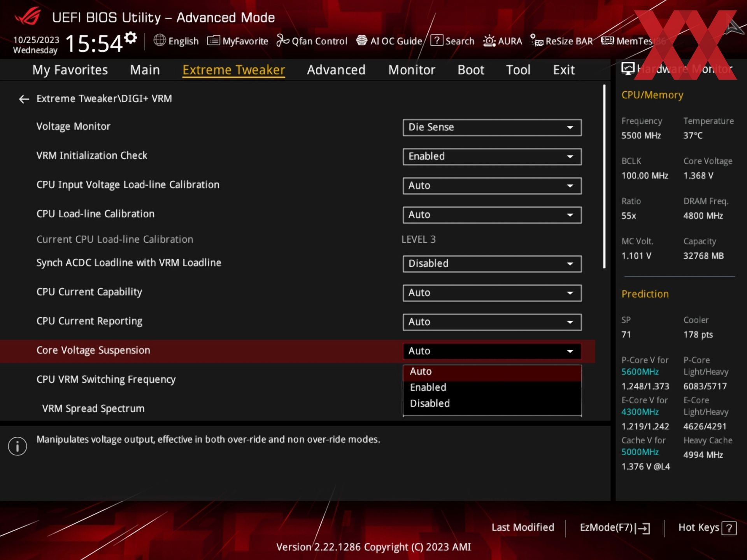Open Synch ACDC Loadline dropdown
747x560 pixels.
click(x=492, y=264)
